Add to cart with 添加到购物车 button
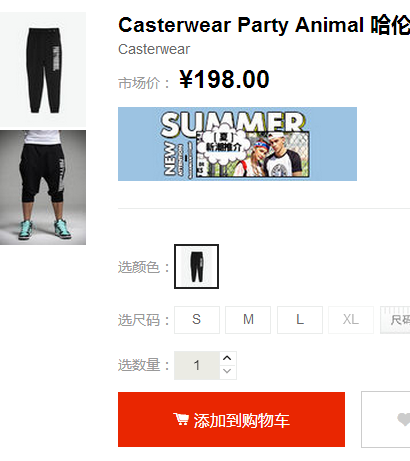Screen dimensions: 410x461 pyautogui.click(x=231, y=419)
